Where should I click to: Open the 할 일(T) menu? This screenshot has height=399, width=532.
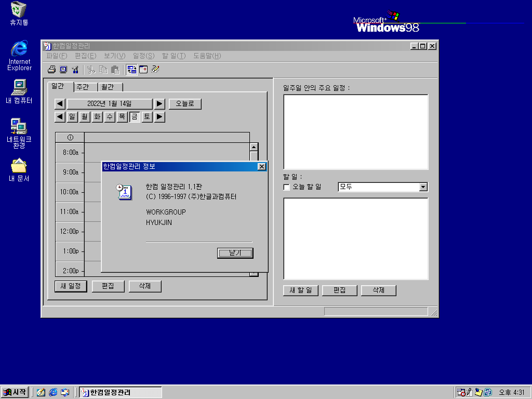point(174,56)
